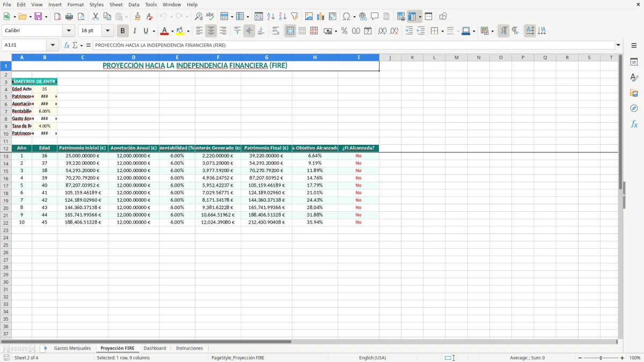
Task: Open the Styles menu
Action: pyautogui.click(x=97, y=4)
